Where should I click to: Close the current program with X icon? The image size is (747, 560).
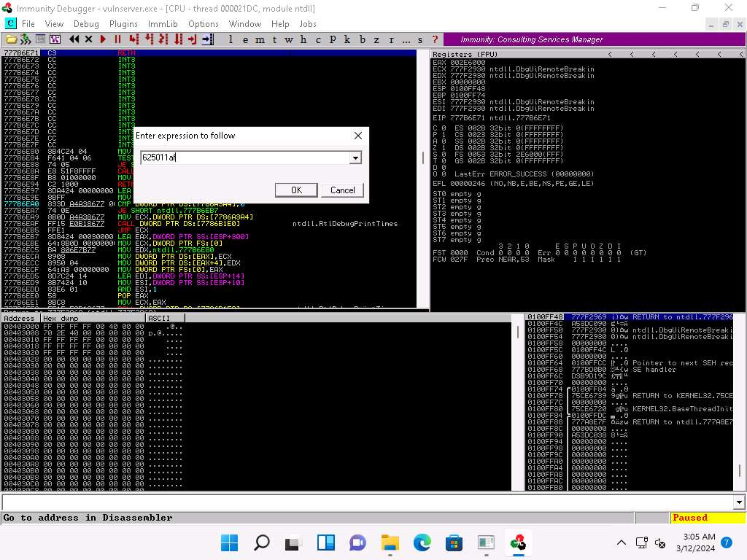coord(88,39)
